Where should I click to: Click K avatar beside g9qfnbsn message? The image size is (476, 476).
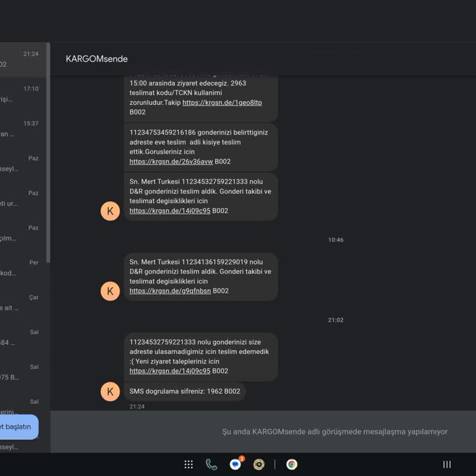[x=110, y=291]
